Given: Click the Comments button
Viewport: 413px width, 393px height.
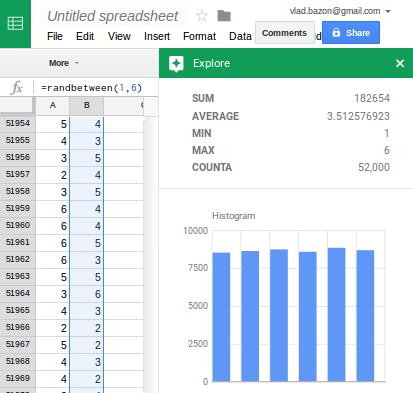Looking at the screenshot, I should (285, 33).
